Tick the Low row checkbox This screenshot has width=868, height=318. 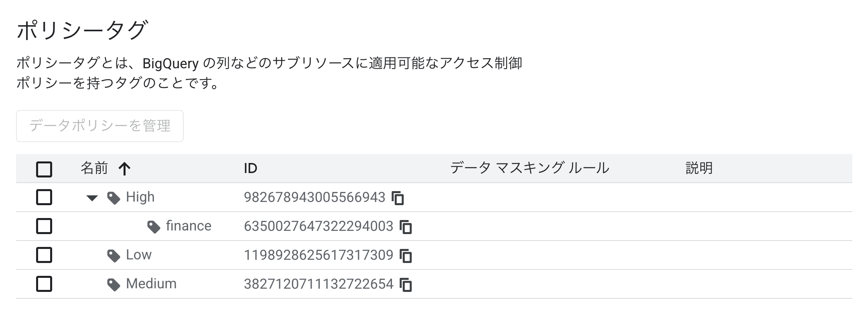44,255
